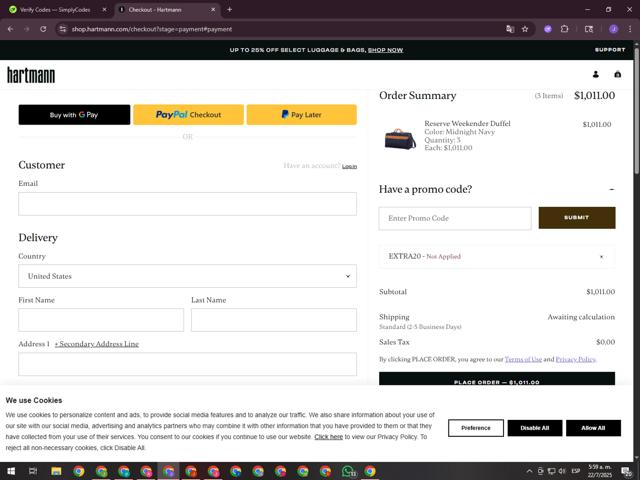Image resolution: width=640 pixels, height=480 pixels.
Task: Focus the Enter Promo Code field
Action: 455,218
